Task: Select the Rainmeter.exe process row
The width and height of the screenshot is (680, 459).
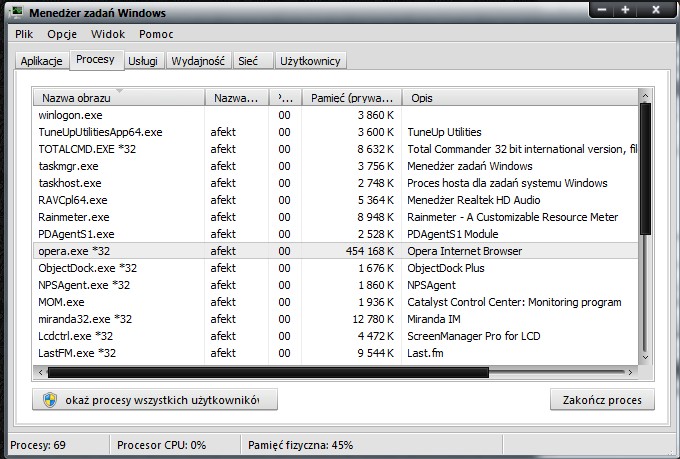Action: 74,217
